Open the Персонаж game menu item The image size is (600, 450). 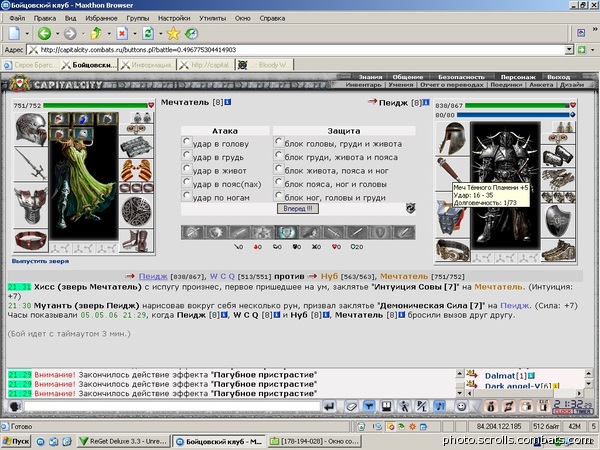click(518, 77)
